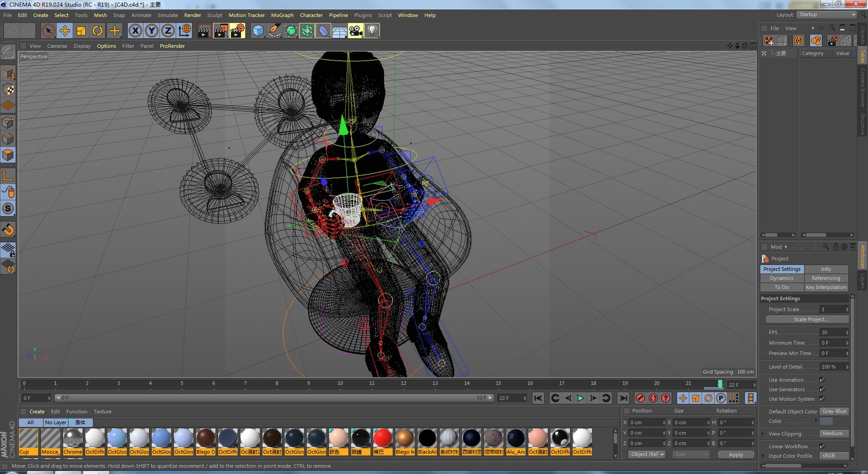The image size is (868, 474).
Task: Expand the Mod menu arrow in Attributes
Action: point(786,247)
